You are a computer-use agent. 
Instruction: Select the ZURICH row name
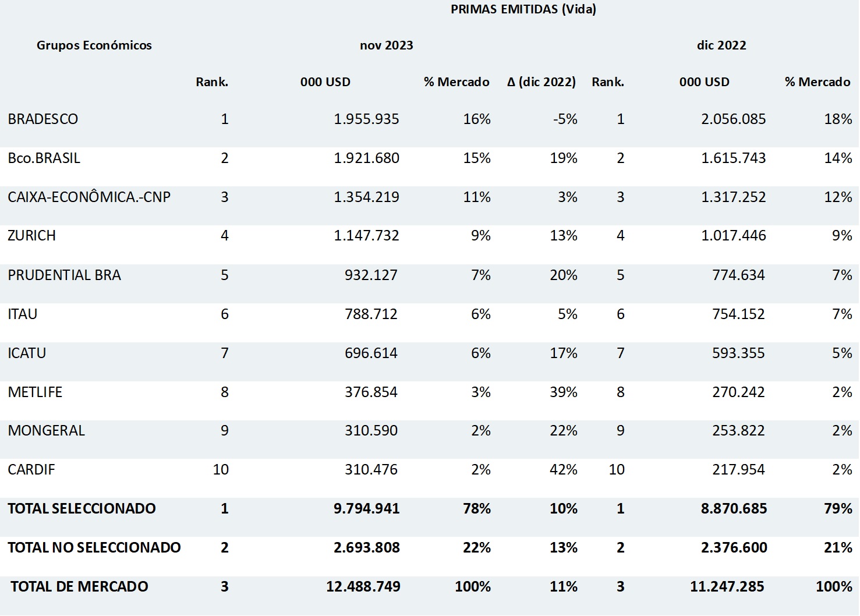[32, 236]
